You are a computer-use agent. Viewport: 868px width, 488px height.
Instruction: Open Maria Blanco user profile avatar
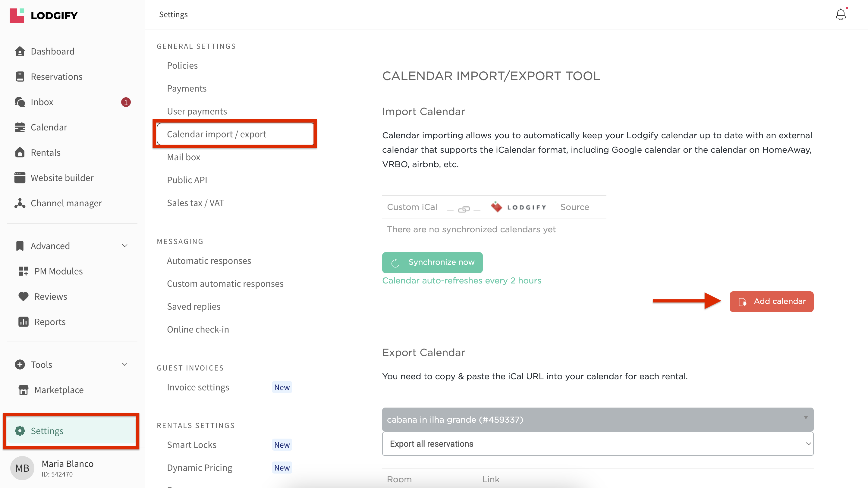pos(22,468)
